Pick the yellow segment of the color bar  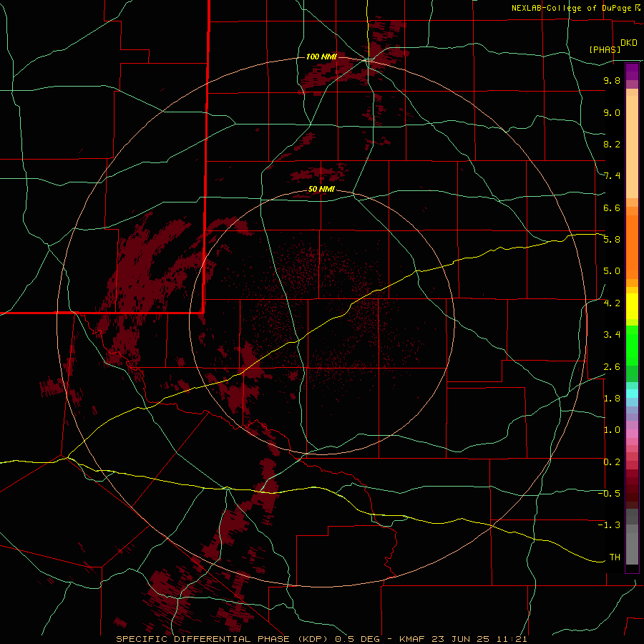click(632, 306)
